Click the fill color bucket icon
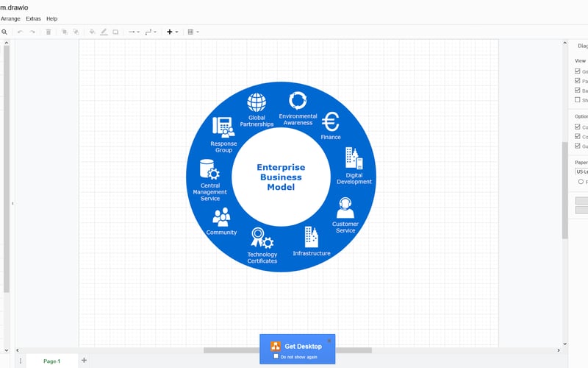This screenshot has width=588, height=368. pyautogui.click(x=92, y=32)
